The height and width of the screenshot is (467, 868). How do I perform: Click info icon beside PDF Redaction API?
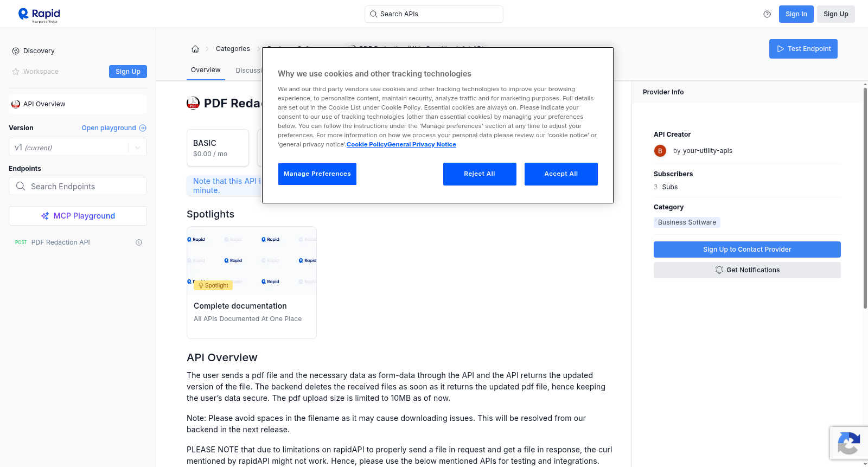coord(139,242)
